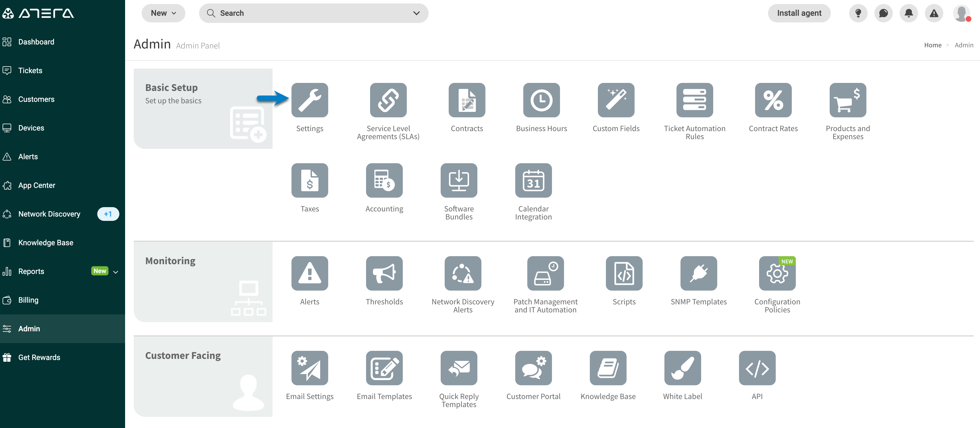Open the Scripts icon under Monitoring
Image resolution: width=980 pixels, height=428 pixels.
coord(623,273)
